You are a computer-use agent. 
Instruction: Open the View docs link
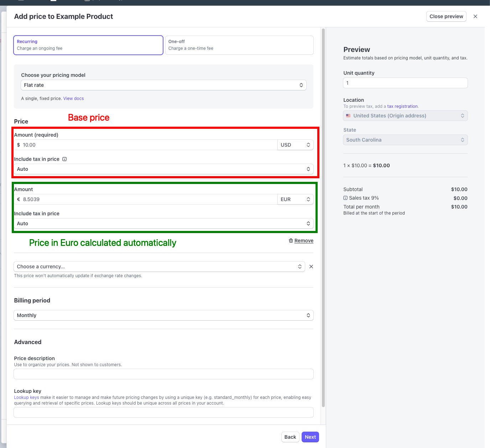click(73, 98)
